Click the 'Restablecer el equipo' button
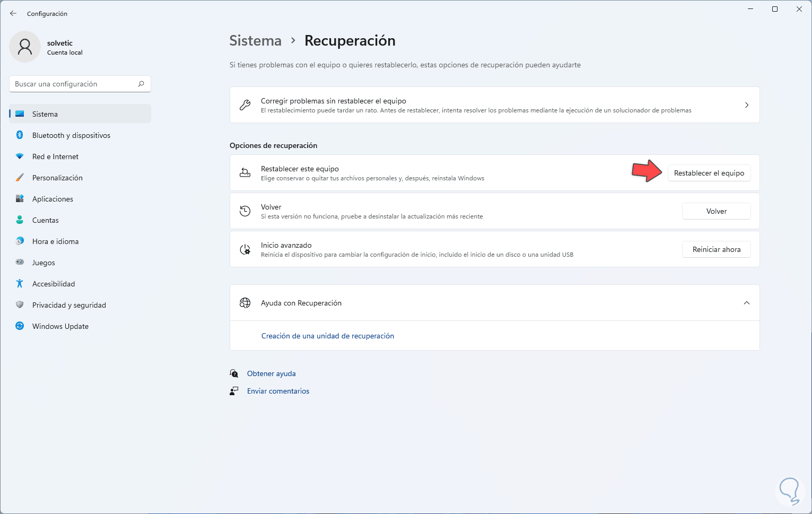Image resolution: width=812 pixels, height=514 pixels. 709,173
